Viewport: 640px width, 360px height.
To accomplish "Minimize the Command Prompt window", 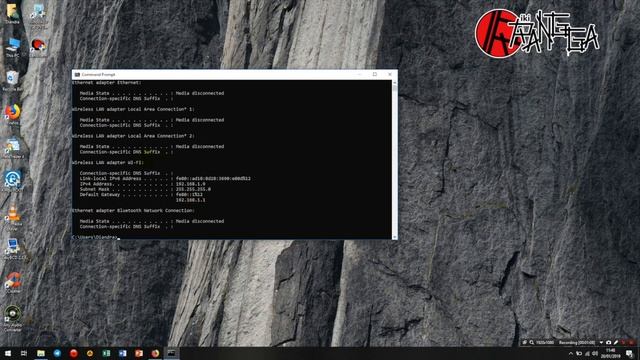I will [x=360, y=74].
